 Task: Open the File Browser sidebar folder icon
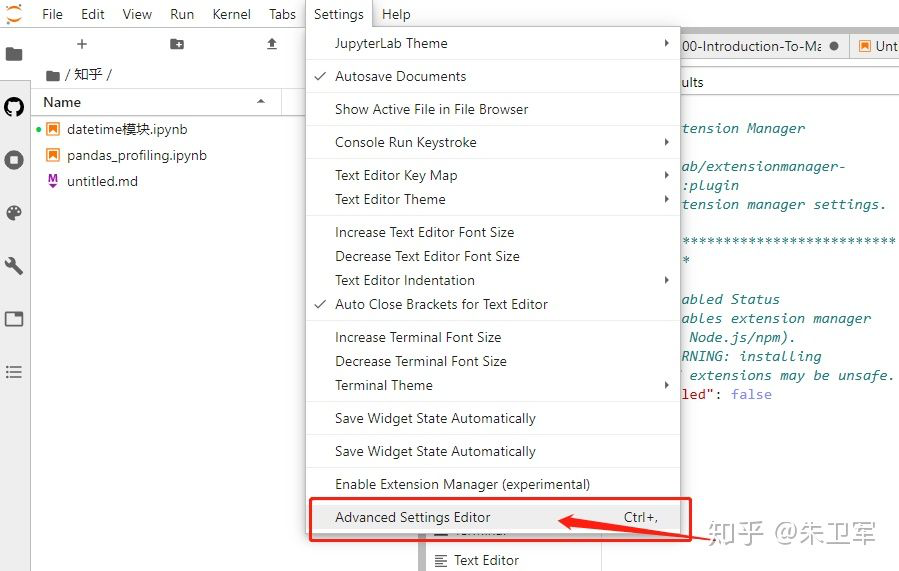[14, 54]
